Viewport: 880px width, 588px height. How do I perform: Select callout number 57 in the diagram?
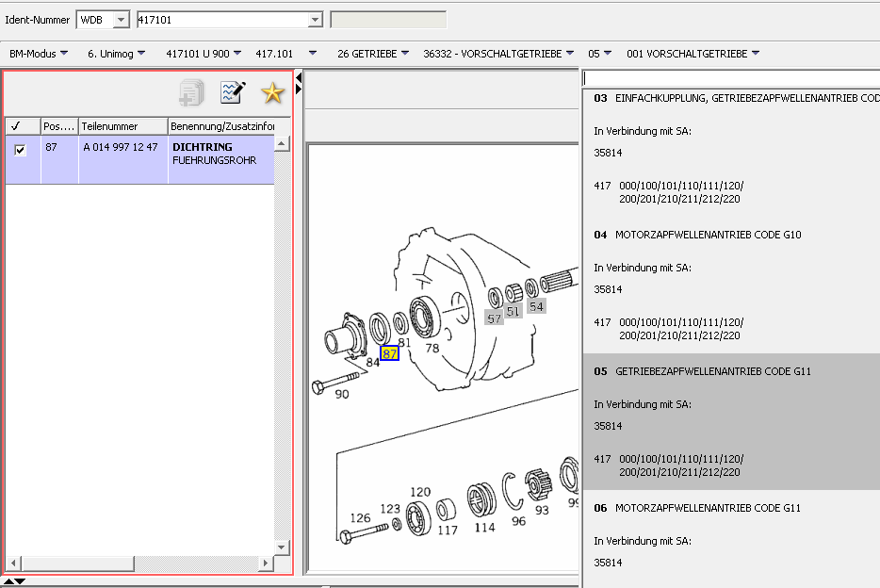point(495,318)
